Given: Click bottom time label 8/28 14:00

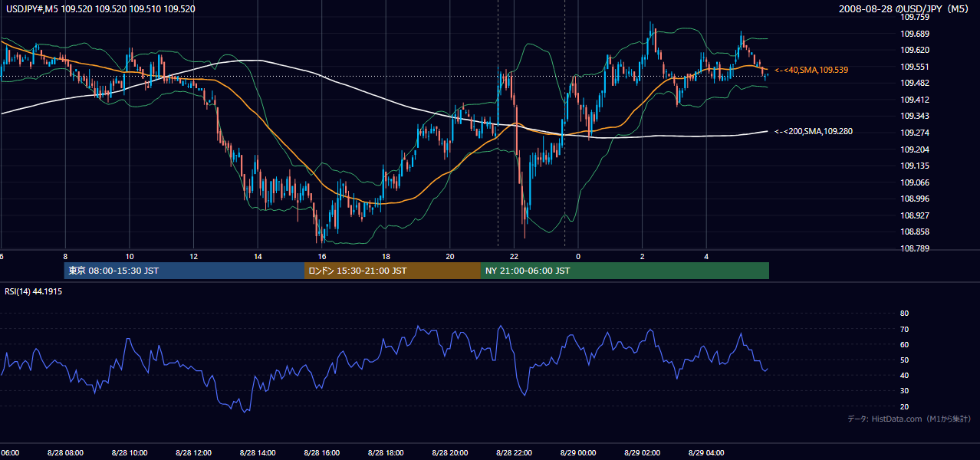Looking at the screenshot, I should (257, 452).
